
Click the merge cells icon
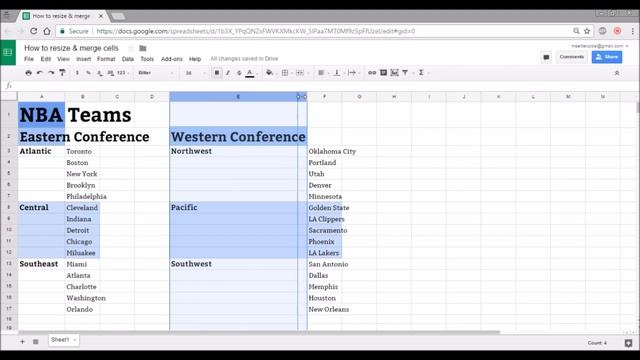coord(300,73)
